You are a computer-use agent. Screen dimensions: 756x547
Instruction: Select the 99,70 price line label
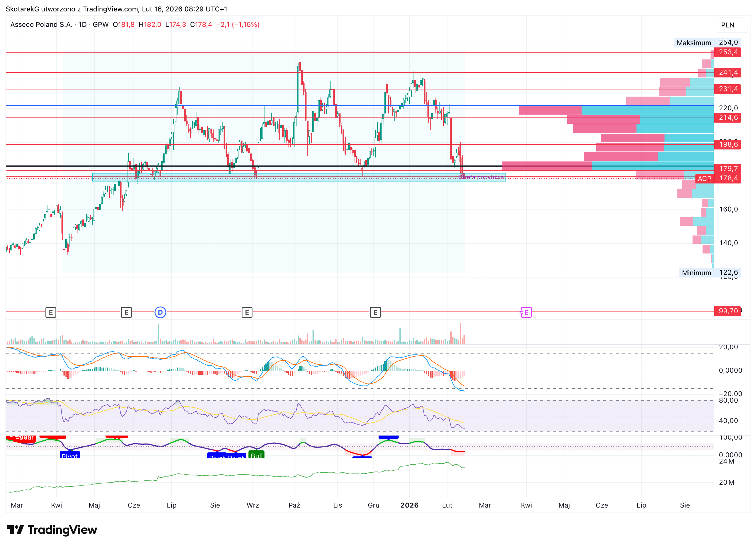click(x=728, y=311)
